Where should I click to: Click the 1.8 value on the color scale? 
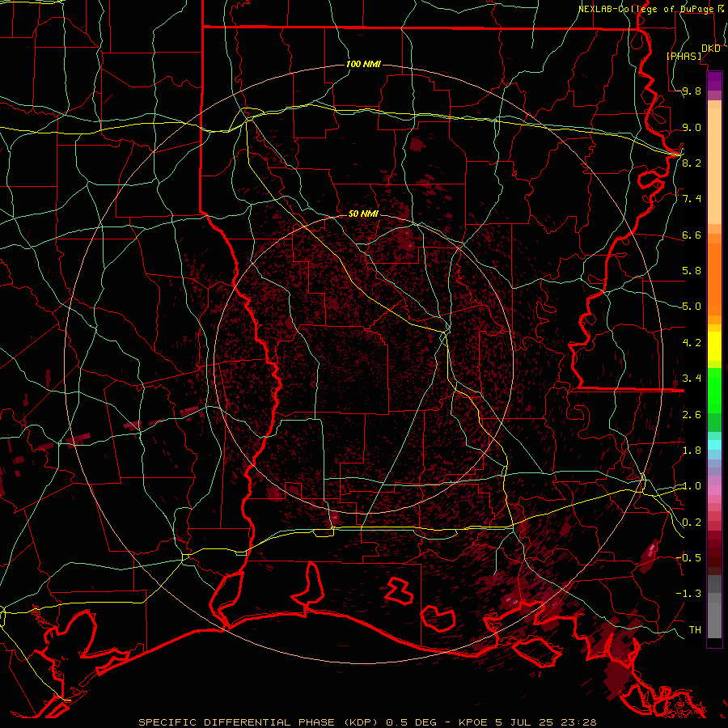(x=692, y=451)
